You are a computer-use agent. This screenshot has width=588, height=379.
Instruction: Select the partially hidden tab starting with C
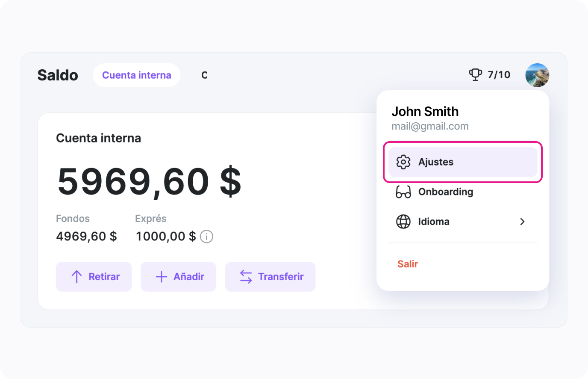point(204,75)
